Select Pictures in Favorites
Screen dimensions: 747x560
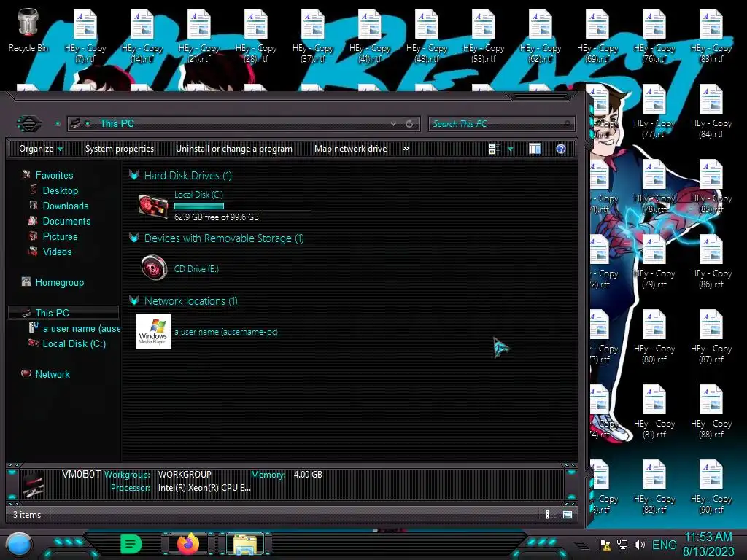[60, 236]
